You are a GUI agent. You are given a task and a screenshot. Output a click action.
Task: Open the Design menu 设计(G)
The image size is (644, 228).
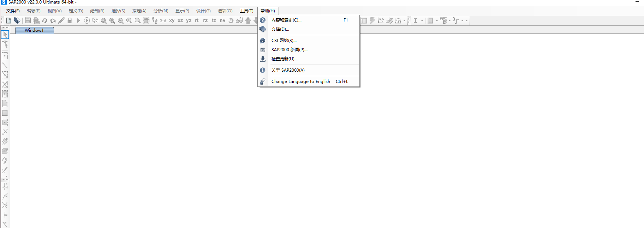[203, 11]
